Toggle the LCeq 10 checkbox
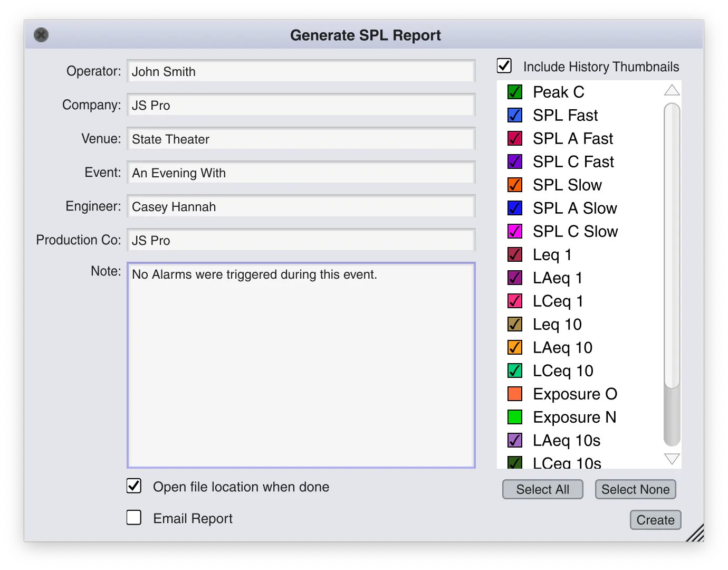This screenshot has width=728, height=570. click(x=514, y=370)
